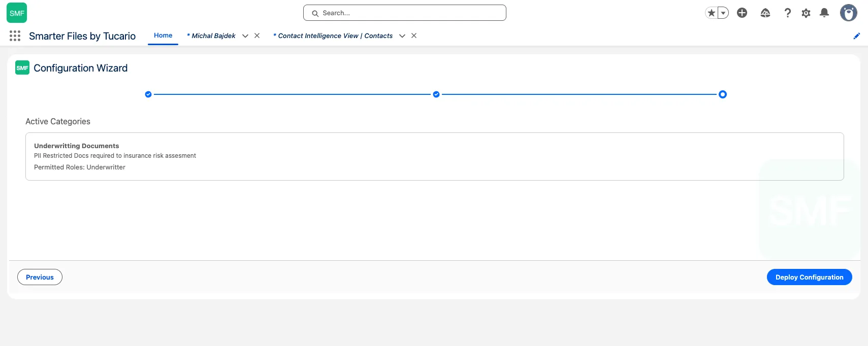Close the Michal Bajdek tab
The image size is (868, 346).
[257, 36]
